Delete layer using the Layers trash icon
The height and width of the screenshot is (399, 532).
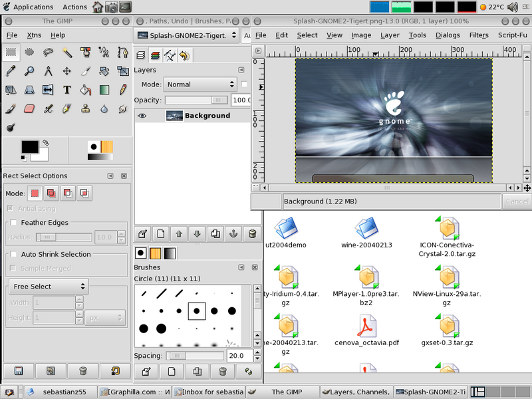(x=251, y=233)
